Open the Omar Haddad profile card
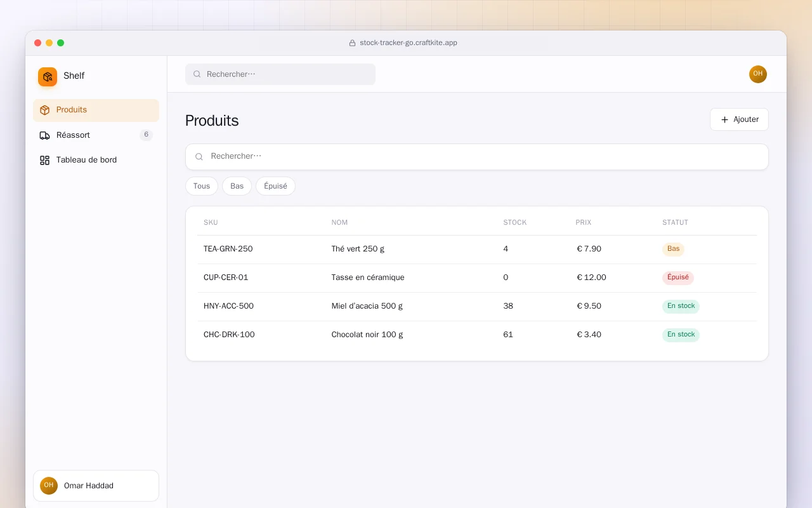 (96, 486)
